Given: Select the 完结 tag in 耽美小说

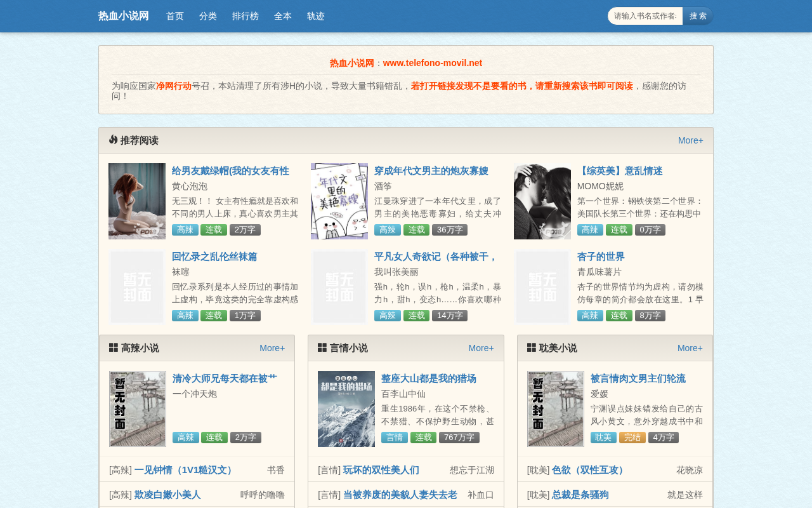Looking at the screenshot, I should click(632, 438).
